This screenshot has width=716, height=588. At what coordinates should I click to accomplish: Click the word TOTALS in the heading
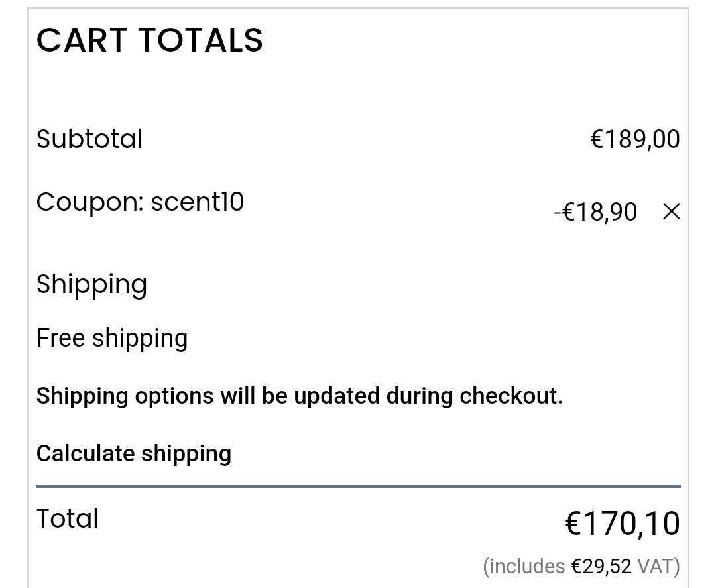click(x=201, y=40)
